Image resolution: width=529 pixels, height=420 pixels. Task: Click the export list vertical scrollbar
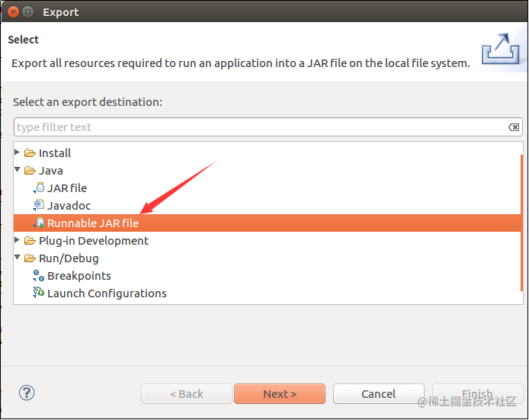[x=522, y=223]
